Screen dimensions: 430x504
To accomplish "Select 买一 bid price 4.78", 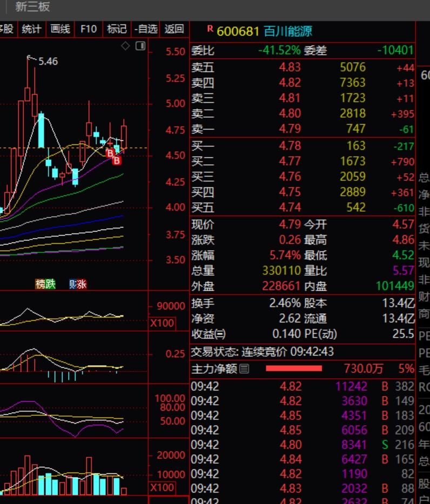I will coord(290,146).
